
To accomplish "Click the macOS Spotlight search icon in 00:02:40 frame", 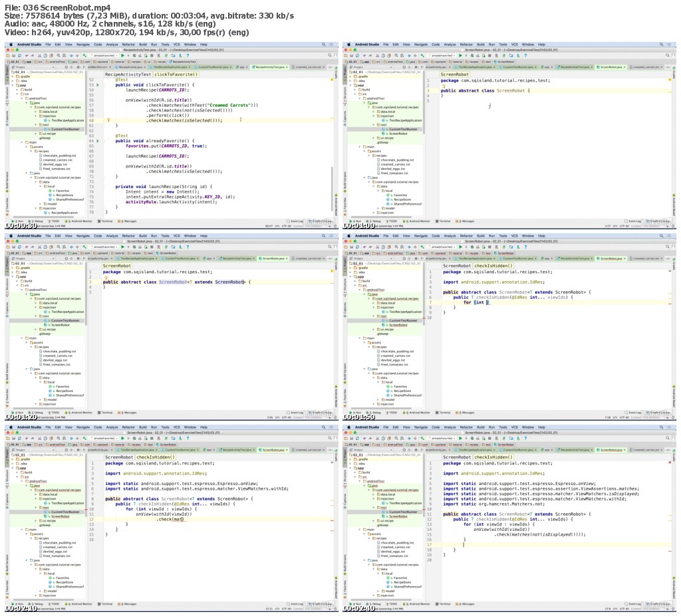I will pos(662,427).
